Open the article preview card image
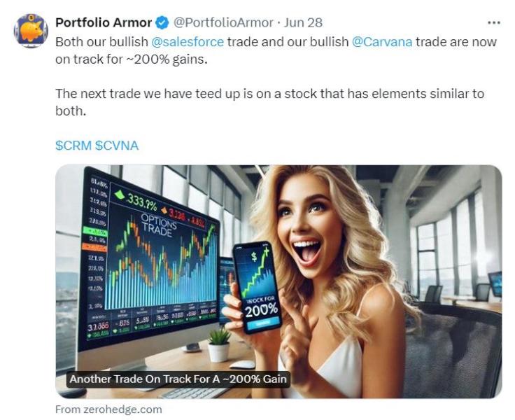 (278, 281)
